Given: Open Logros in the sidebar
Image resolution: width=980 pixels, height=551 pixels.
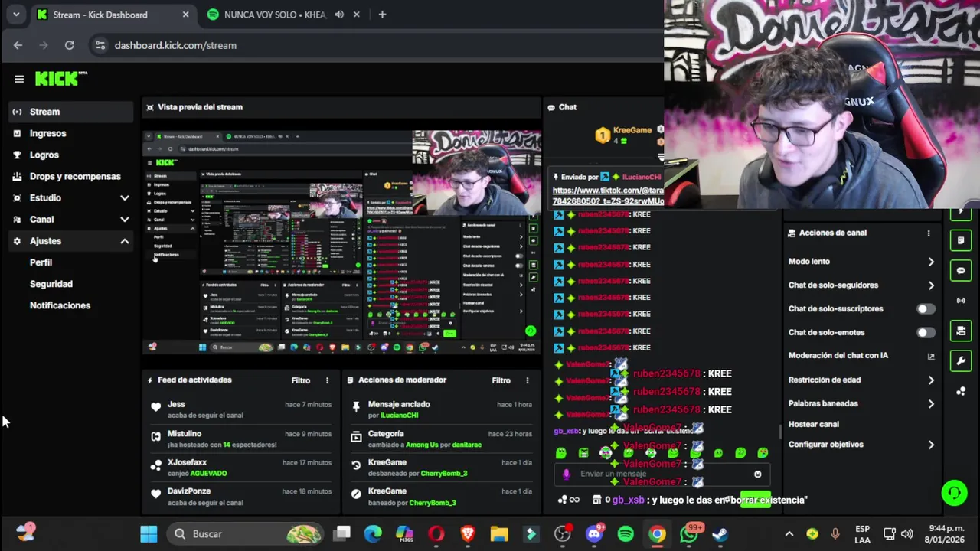Looking at the screenshot, I should click(x=71, y=155).
